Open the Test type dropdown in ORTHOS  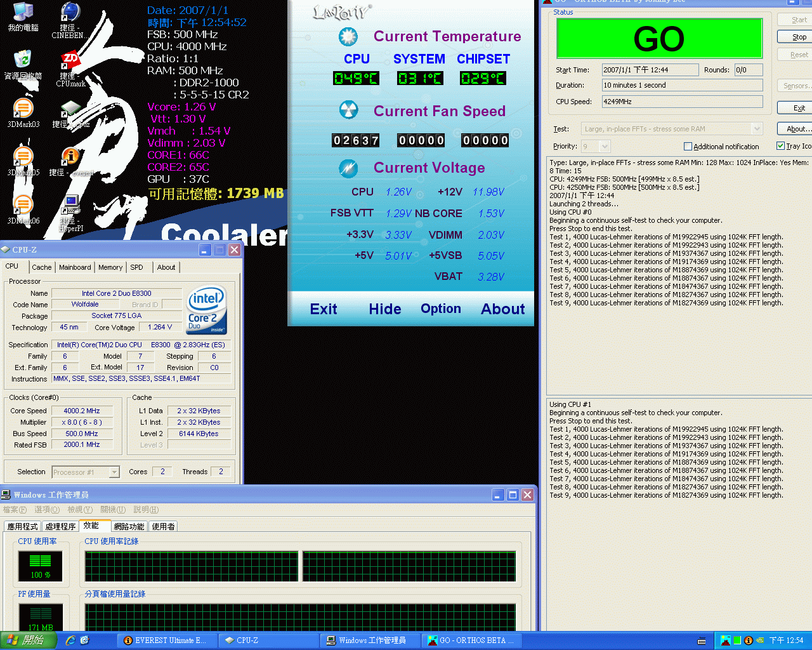pyautogui.click(x=757, y=129)
